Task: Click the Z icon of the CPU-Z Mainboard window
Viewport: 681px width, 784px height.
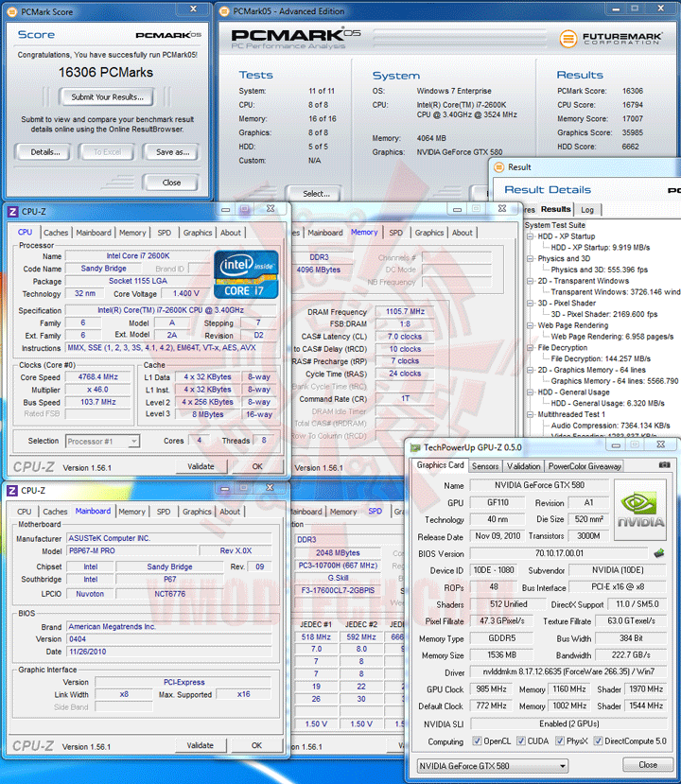Action: point(12,491)
